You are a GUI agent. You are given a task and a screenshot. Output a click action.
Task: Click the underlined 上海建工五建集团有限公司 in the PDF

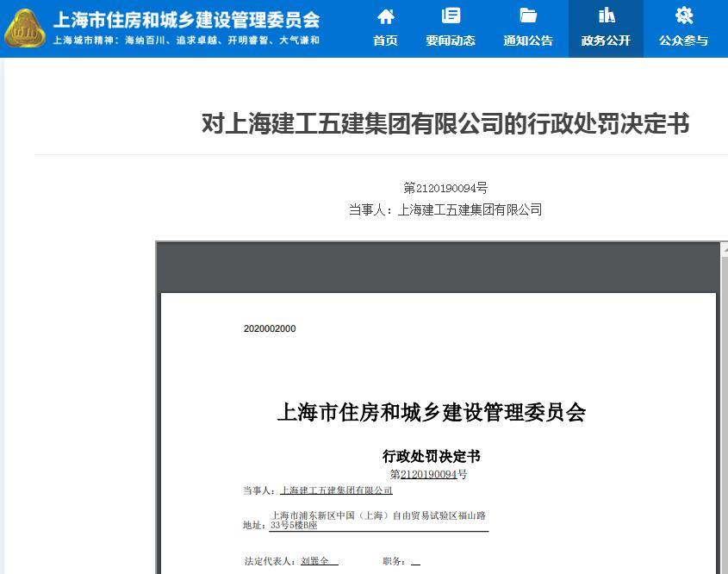337,490
